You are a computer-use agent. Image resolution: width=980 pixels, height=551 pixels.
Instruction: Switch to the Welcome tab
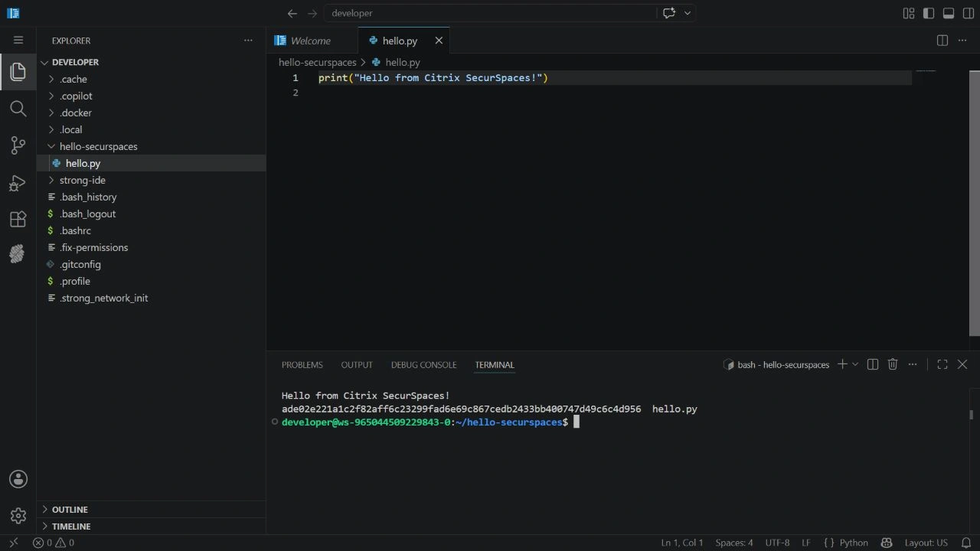pos(312,41)
